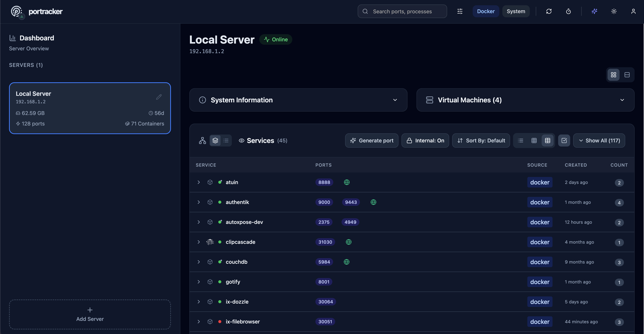Open couchdb web globe icon
The image size is (644, 334).
pos(346,262)
